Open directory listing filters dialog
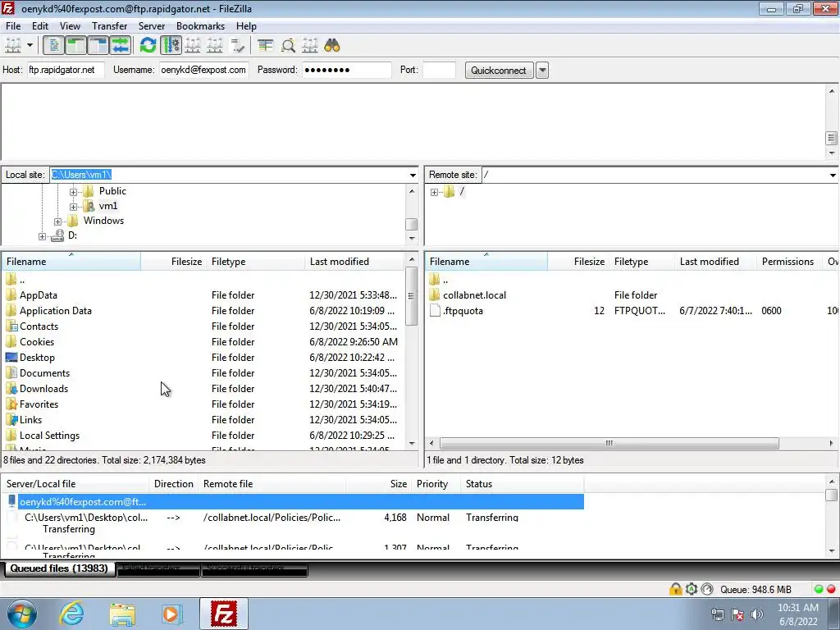The image size is (840, 630). pyautogui.click(x=265, y=46)
